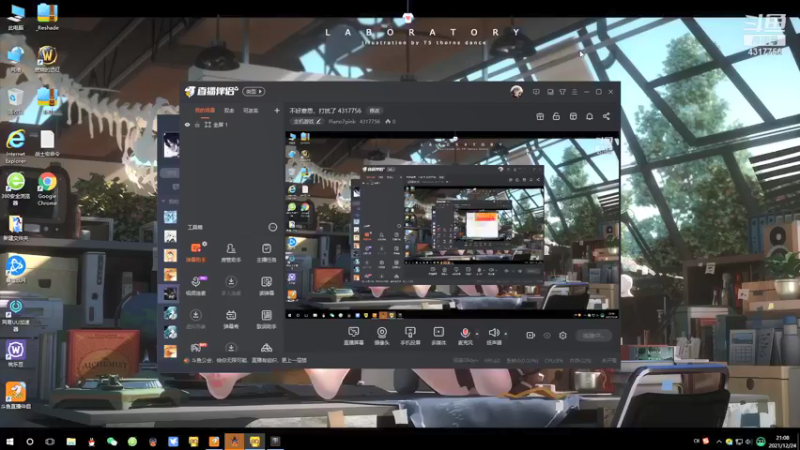Open the 歌词助手 tool icon

(x=266, y=318)
